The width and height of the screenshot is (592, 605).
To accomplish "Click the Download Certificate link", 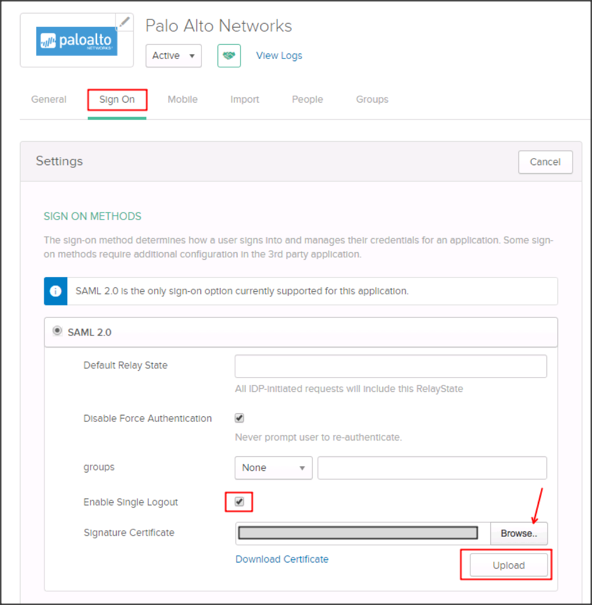I will [282, 559].
